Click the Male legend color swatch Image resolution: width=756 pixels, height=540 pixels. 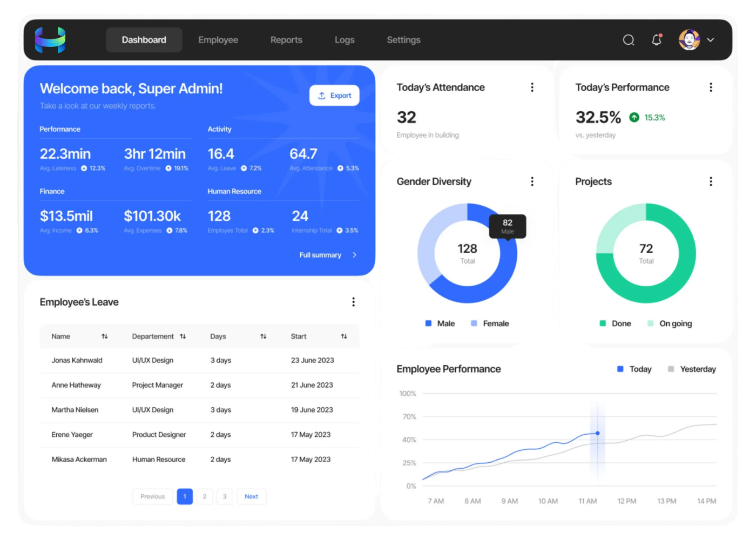tap(428, 323)
